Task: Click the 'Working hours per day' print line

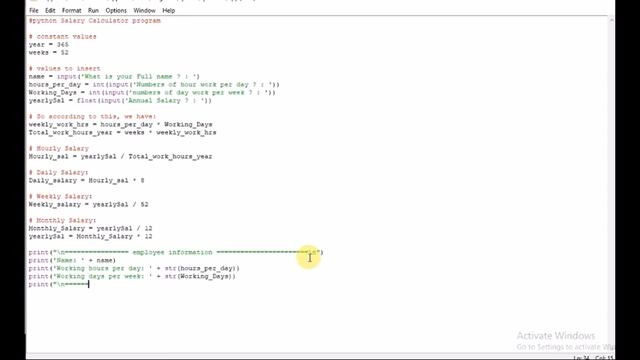Action: pyautogui.click(x=134, y=269)
